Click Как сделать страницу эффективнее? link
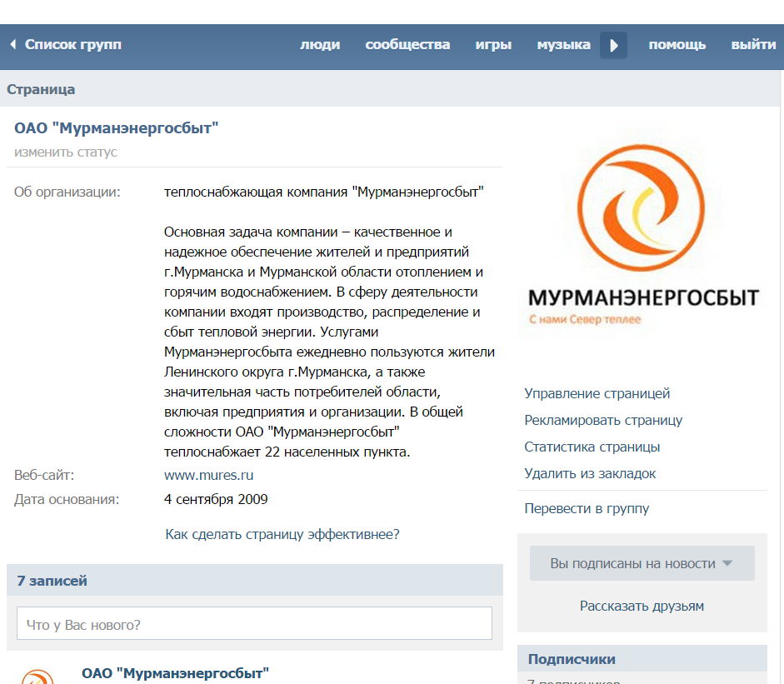The width and height of the screenshot is (784, 684). click(x=282, y=535)
